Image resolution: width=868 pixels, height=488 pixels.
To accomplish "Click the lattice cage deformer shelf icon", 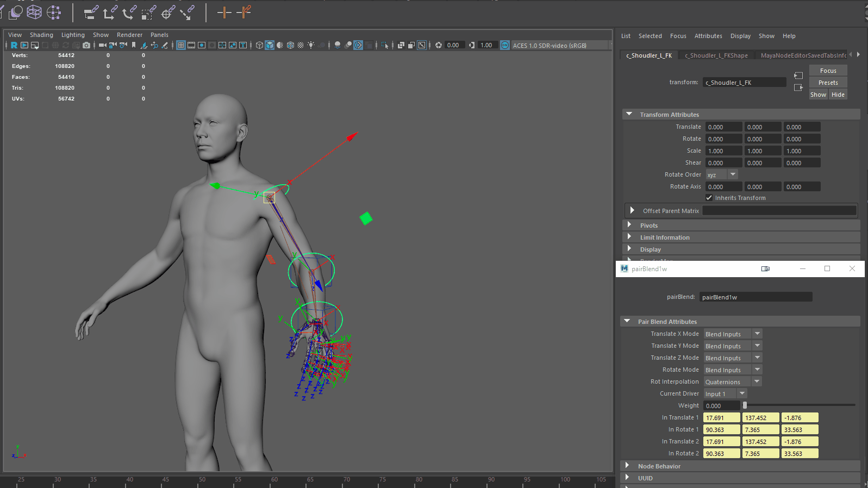I will pos(34,12).
